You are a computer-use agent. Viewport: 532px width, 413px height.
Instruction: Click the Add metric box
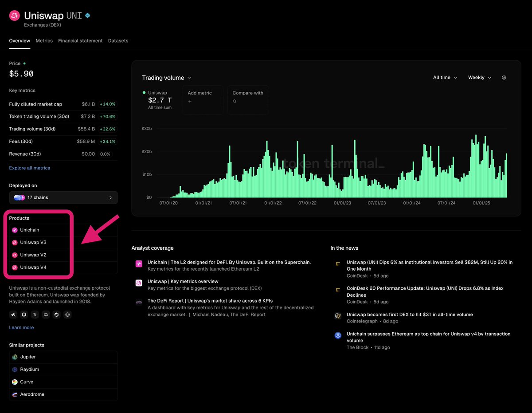[x=203, y=100]
